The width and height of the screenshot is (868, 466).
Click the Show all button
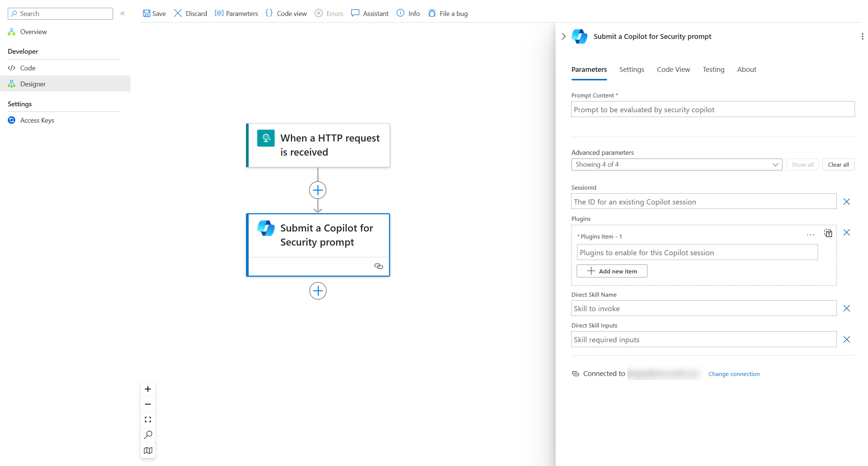[x=802, y=164]
